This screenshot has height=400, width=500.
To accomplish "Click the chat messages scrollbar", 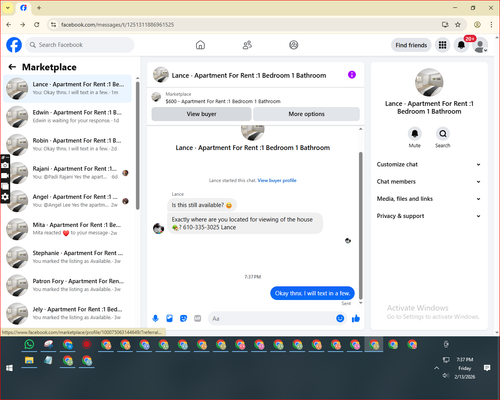I will [360, 225].
